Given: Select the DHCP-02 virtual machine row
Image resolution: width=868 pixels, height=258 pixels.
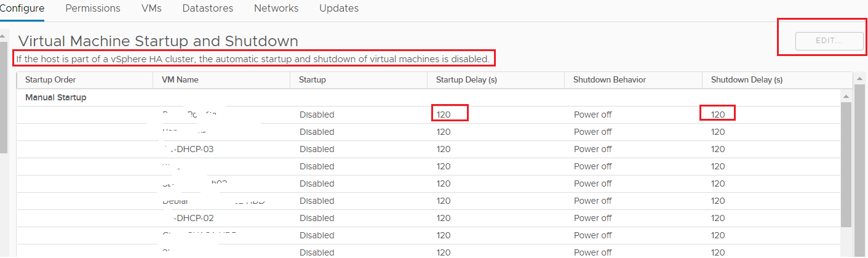Looking at the screenshot, I should tap(429, 218).
